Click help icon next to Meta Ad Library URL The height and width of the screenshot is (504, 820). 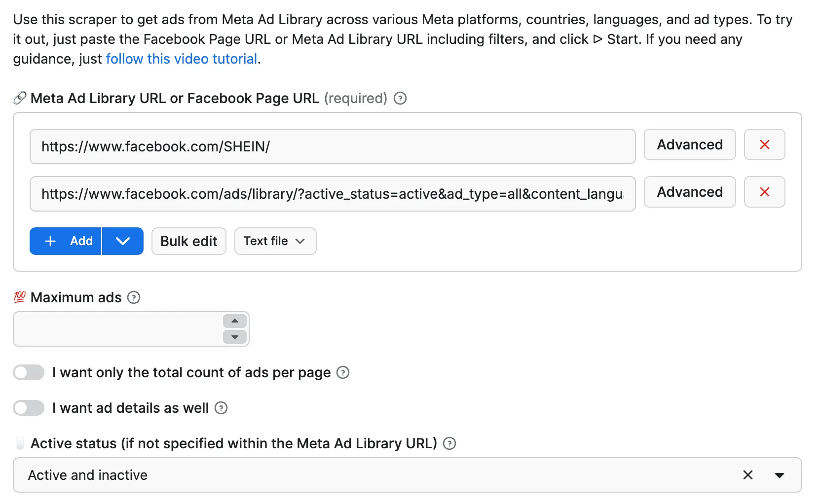click(400, 99)
